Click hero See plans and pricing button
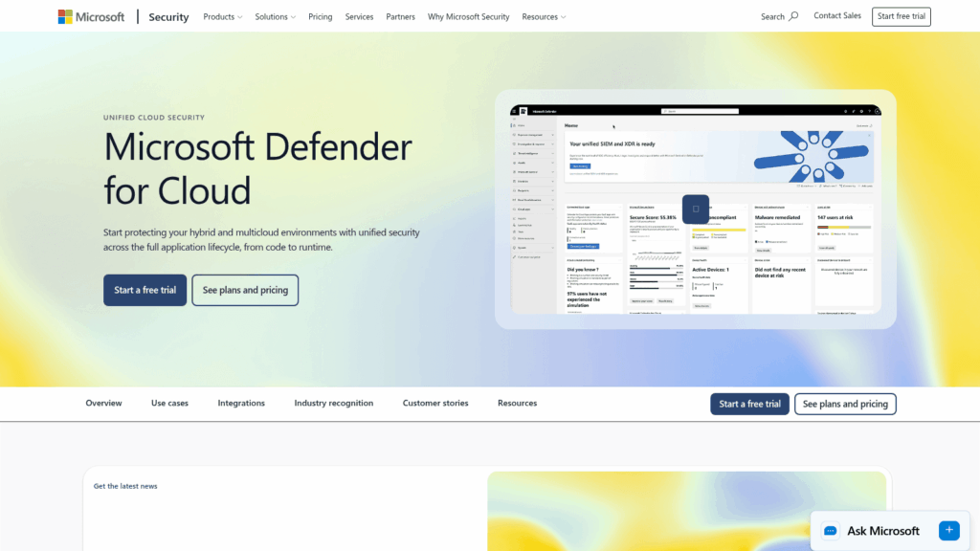Viewport: 980px width, 551px height. pyautogui.click(x=245, y=290)
